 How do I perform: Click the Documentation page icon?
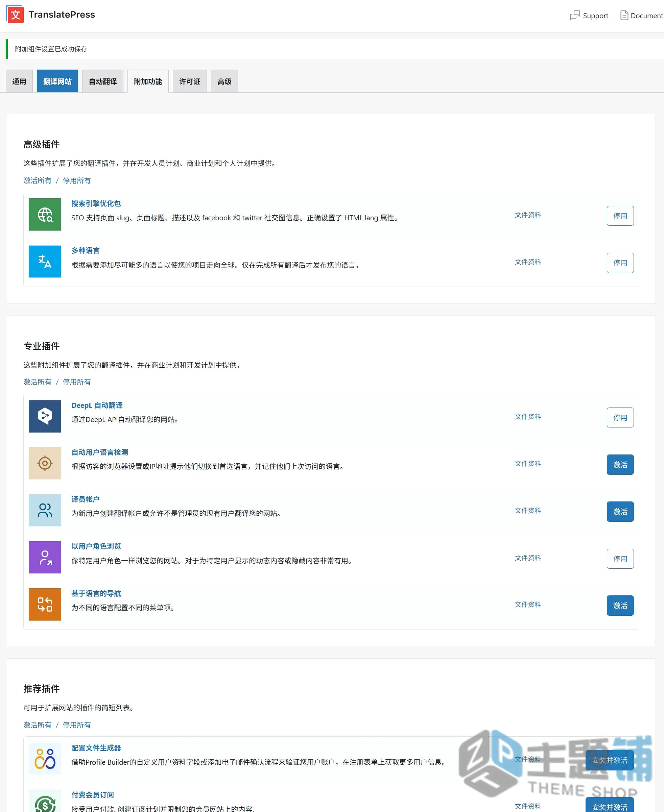tap(624, 15)
